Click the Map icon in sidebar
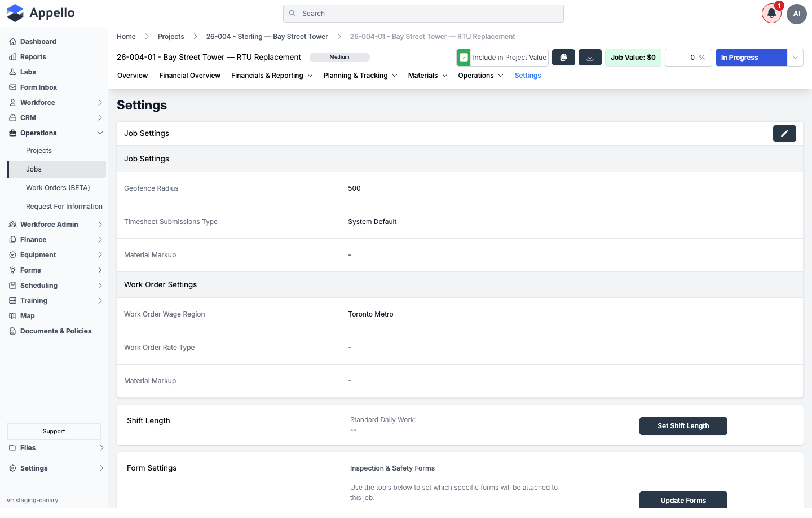The width and height of the screenshot is (812, 518). 12,316
